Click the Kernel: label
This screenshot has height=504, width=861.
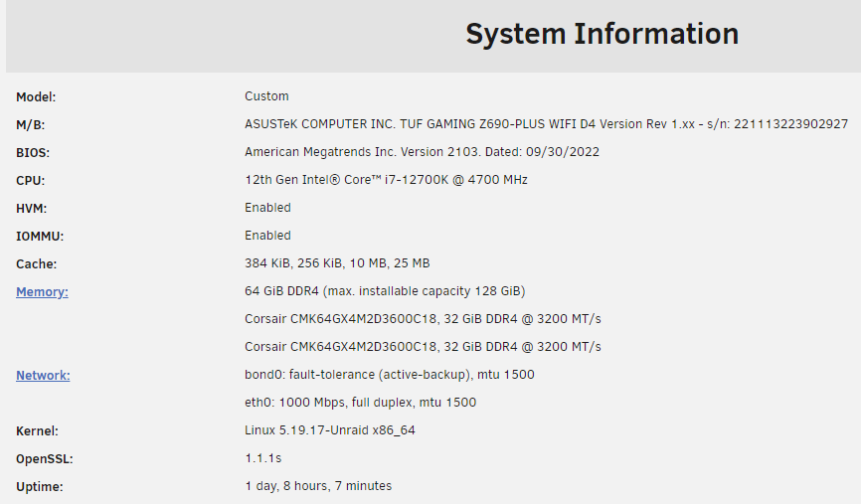37,431
